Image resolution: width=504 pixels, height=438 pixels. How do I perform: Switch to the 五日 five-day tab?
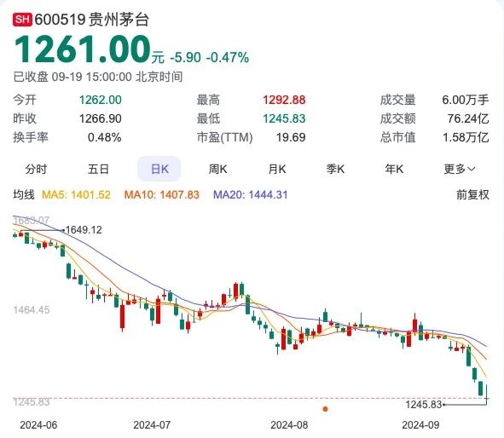[x=98, y=169]
